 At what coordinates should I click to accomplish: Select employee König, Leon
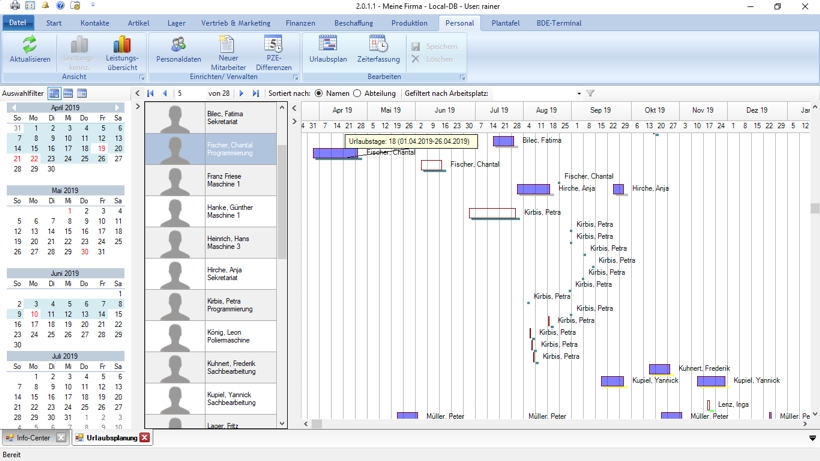[x=211, y=336]
